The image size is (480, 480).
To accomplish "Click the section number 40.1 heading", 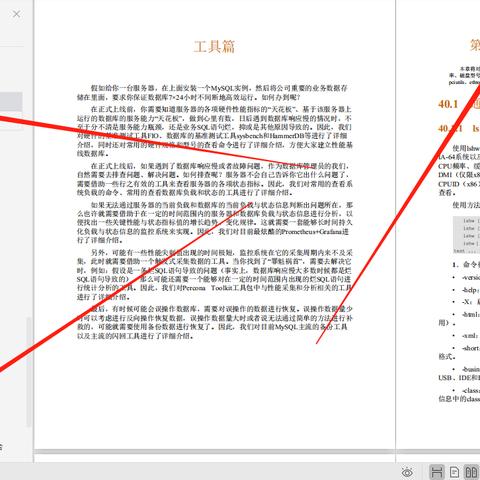I will [448, 104].
